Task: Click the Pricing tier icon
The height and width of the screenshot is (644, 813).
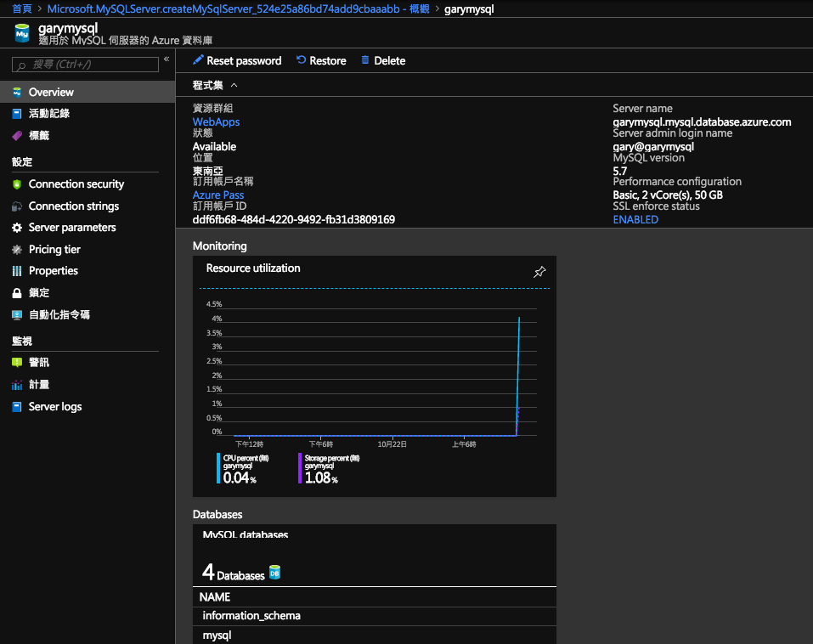Action: (17, 250)
